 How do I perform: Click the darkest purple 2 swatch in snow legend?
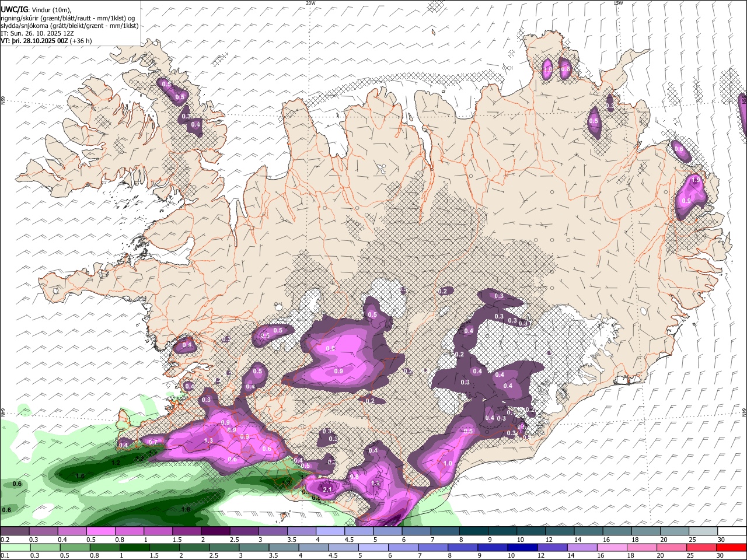(x=215, y=531)
